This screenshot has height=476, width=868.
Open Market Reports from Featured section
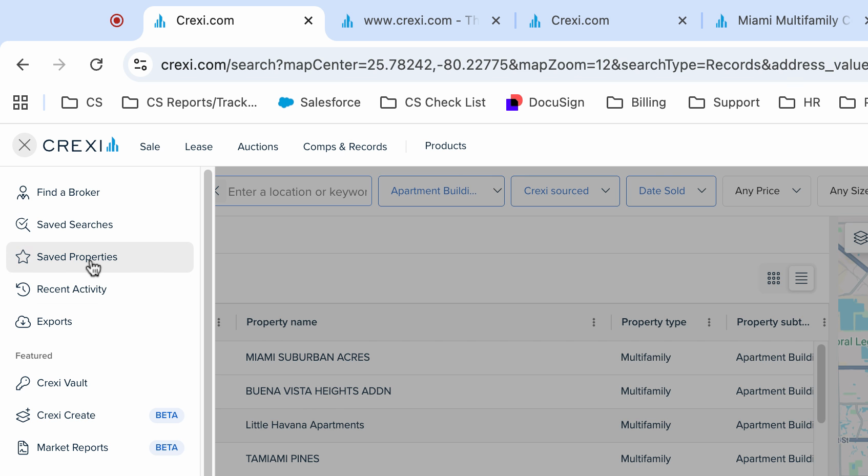coord(72,448)
